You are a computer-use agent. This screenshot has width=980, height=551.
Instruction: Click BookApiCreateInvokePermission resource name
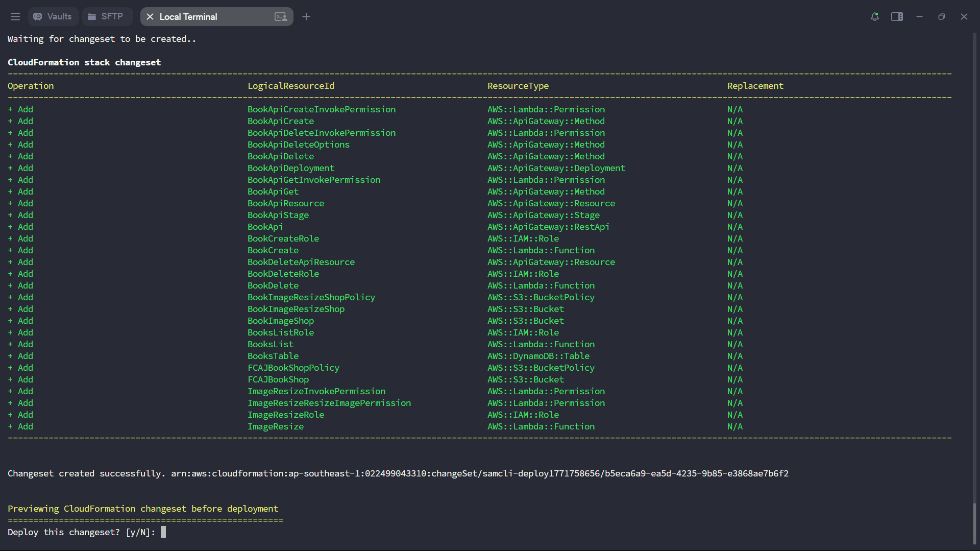322,109
